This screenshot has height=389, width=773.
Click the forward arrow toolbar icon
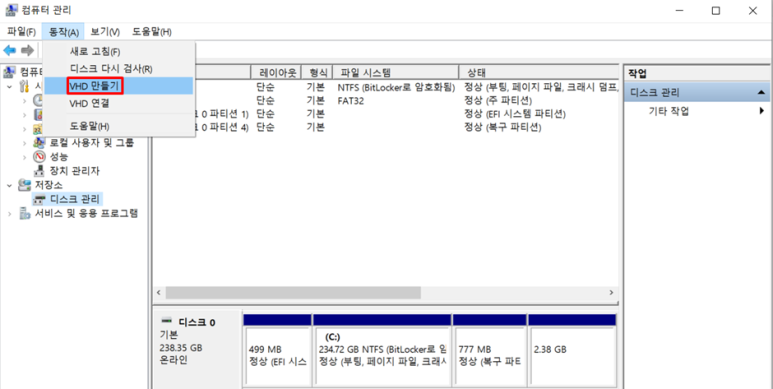28,50
